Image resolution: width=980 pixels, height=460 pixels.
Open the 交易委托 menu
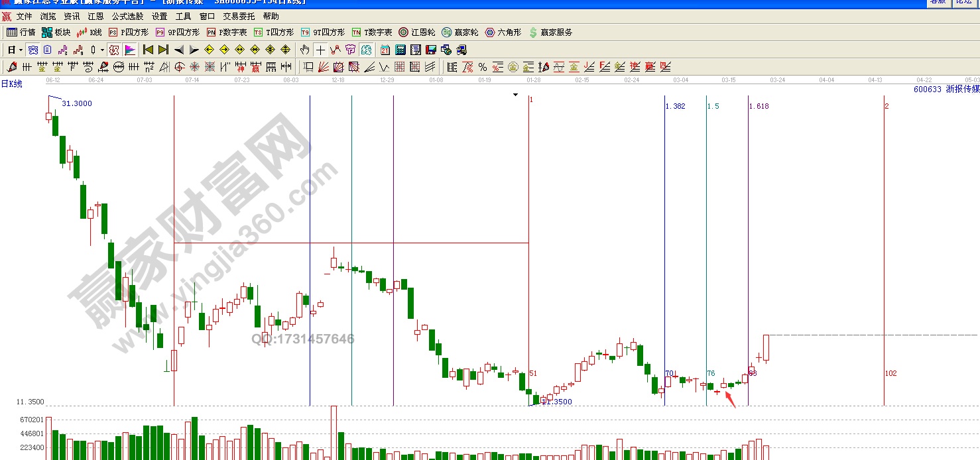[239, 16]
